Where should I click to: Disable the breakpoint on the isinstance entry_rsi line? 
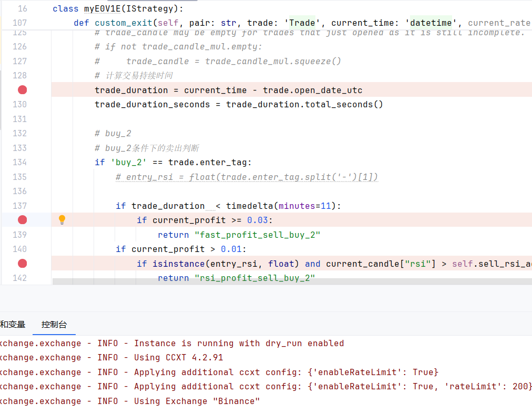(x=23, y=264)
